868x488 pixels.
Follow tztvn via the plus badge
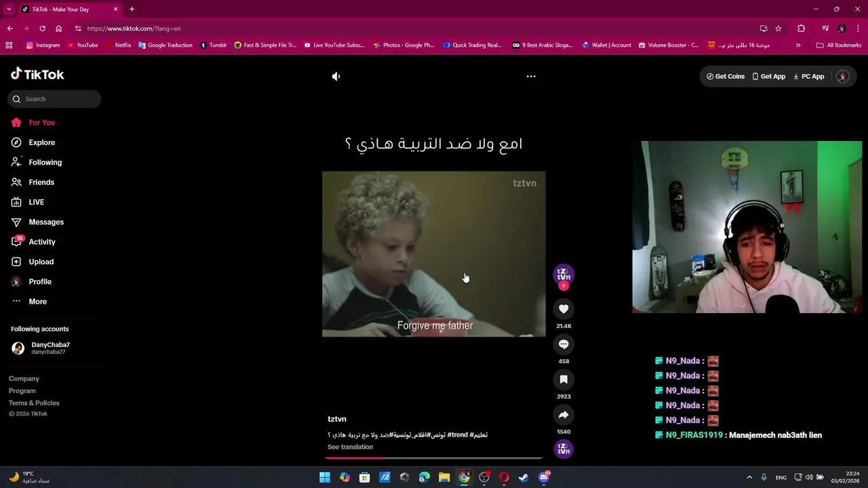(564, 286)
